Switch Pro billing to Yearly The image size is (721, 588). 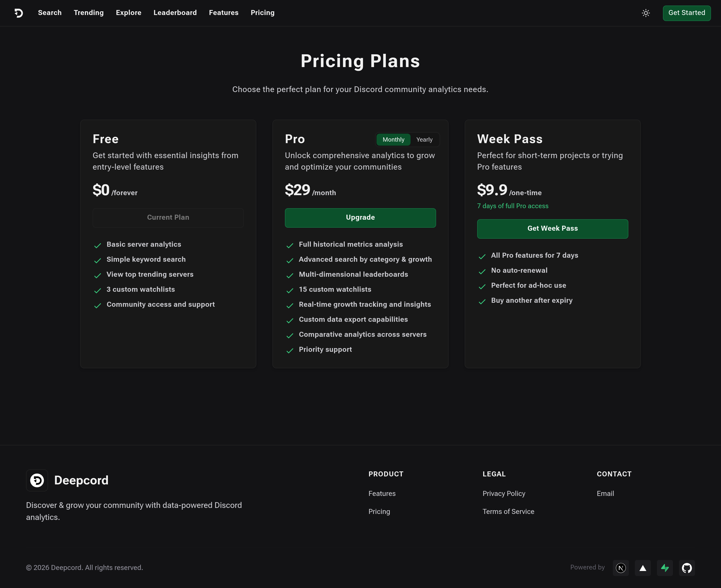pos(424,140)
